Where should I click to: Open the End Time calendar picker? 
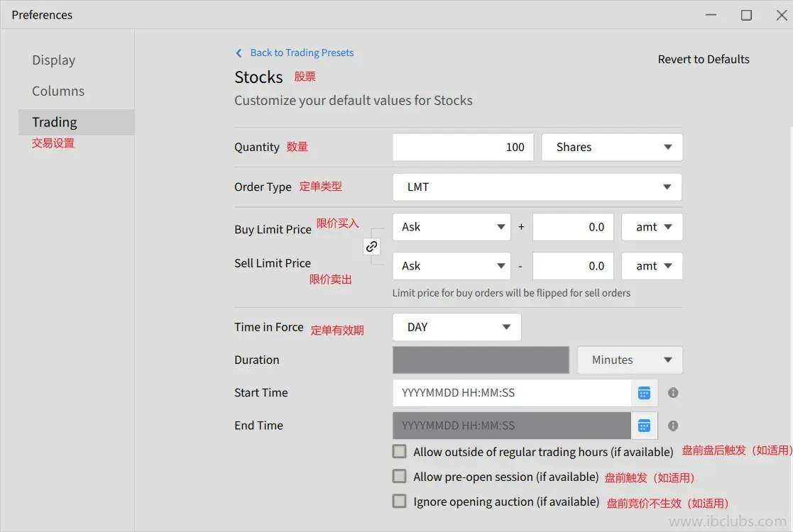(644, 426)
